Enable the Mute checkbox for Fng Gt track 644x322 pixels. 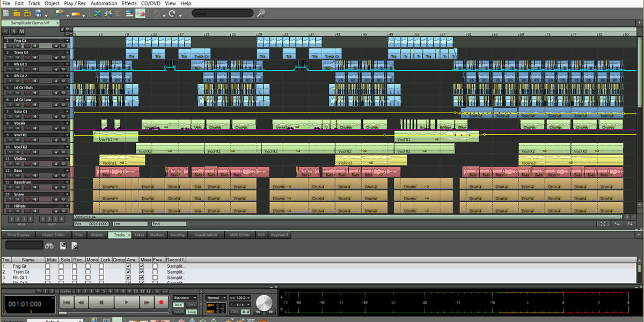tap(48, 266)
